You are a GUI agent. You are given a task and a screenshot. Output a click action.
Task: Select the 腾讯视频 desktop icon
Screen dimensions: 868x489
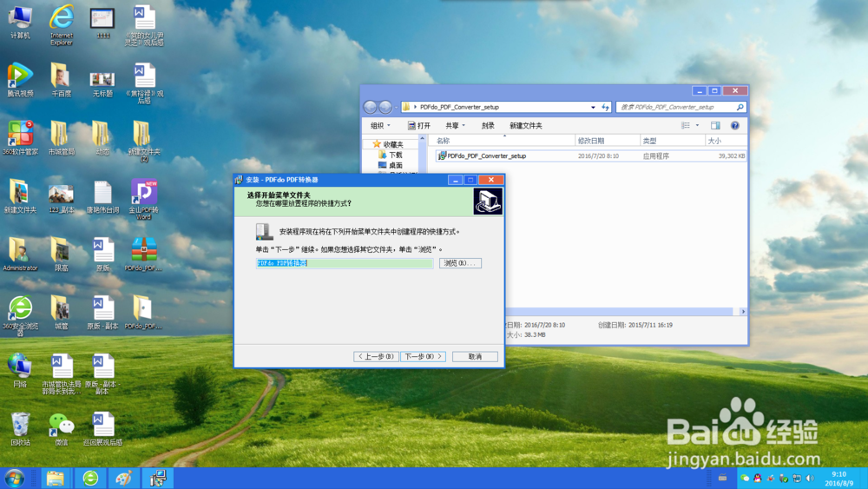[x=21, y=80]
